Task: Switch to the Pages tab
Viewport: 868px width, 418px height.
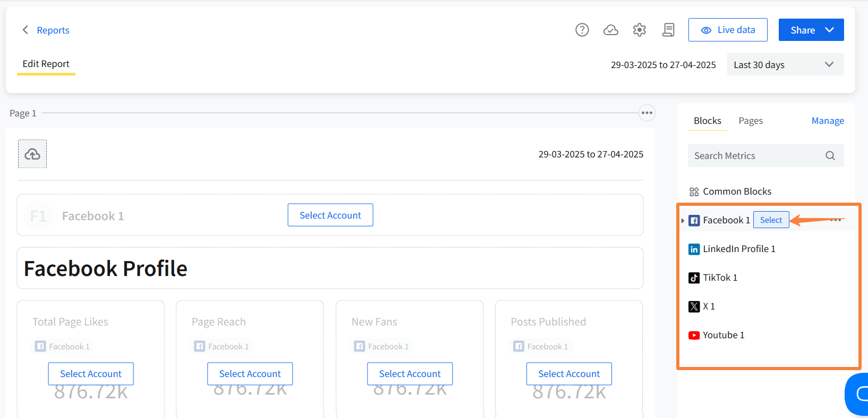Action: click(751, 121)
